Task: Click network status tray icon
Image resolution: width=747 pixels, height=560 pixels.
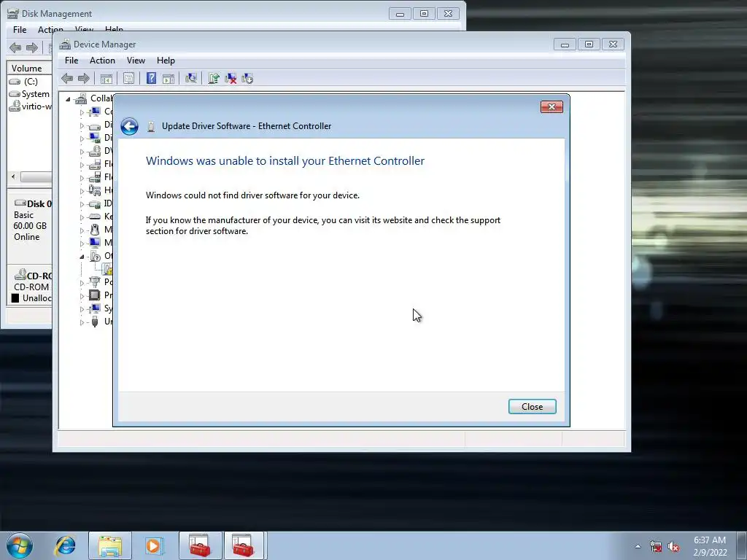Action: tap(656, 547)
